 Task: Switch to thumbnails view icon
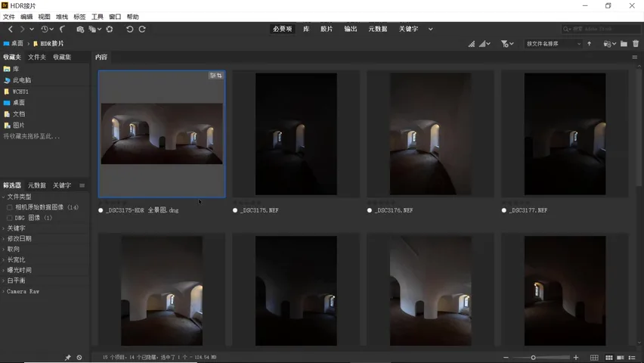[609, 358]
